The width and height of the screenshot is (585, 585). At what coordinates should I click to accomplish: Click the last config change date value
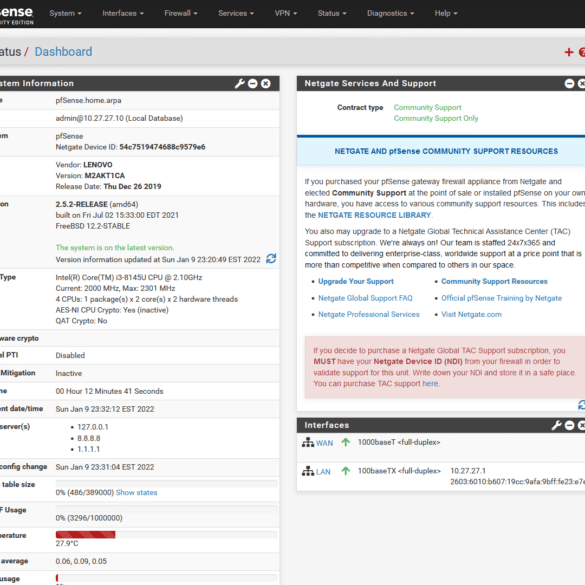105,467
